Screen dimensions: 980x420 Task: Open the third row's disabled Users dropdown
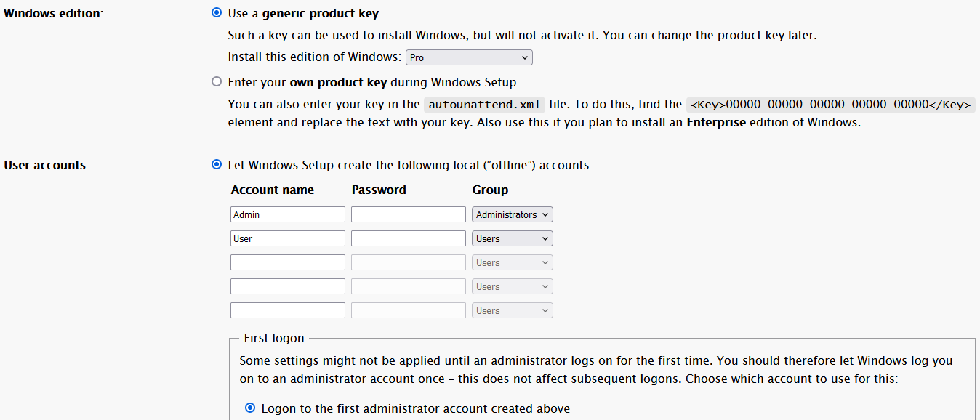pos(513,262)
